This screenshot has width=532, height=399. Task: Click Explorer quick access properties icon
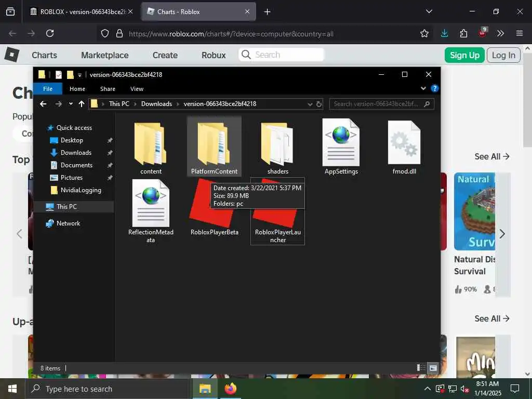point(59,75)
